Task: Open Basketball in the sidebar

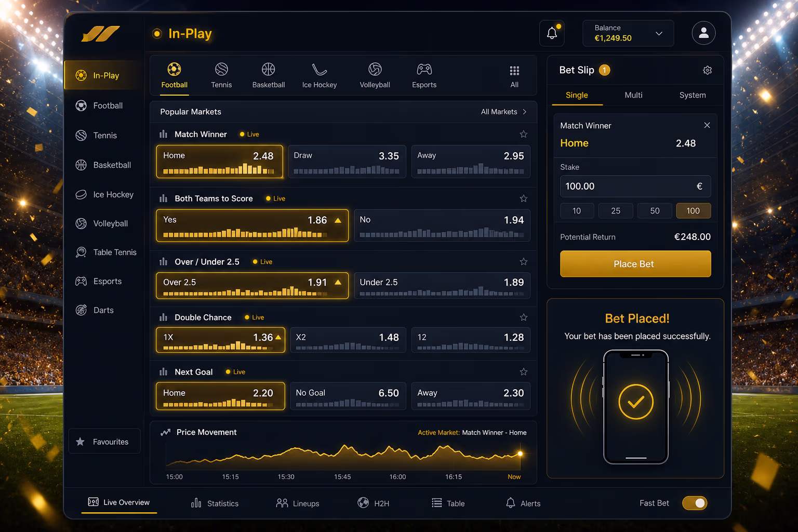Action: [x=103, y=165]
